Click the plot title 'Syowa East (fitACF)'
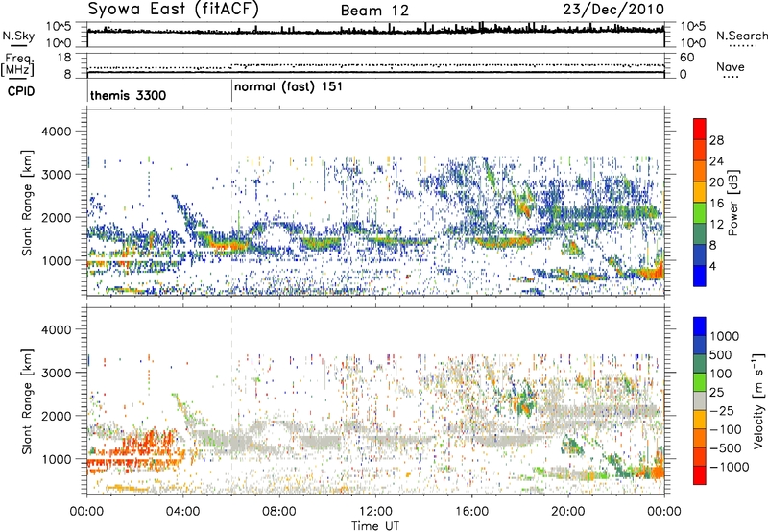The width and height of the screenshot is (768, 532). coord(174,9)
